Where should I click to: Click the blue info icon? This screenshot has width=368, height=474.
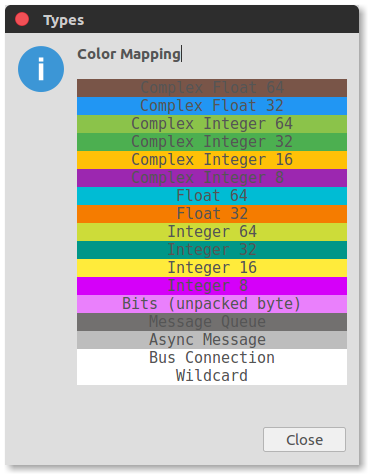click(x=41, y=69)
